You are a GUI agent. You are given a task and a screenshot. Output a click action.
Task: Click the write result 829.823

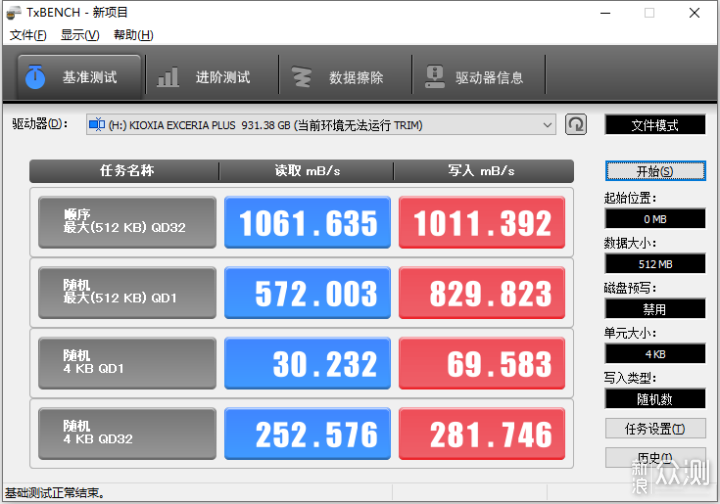[x=482, y=292]
